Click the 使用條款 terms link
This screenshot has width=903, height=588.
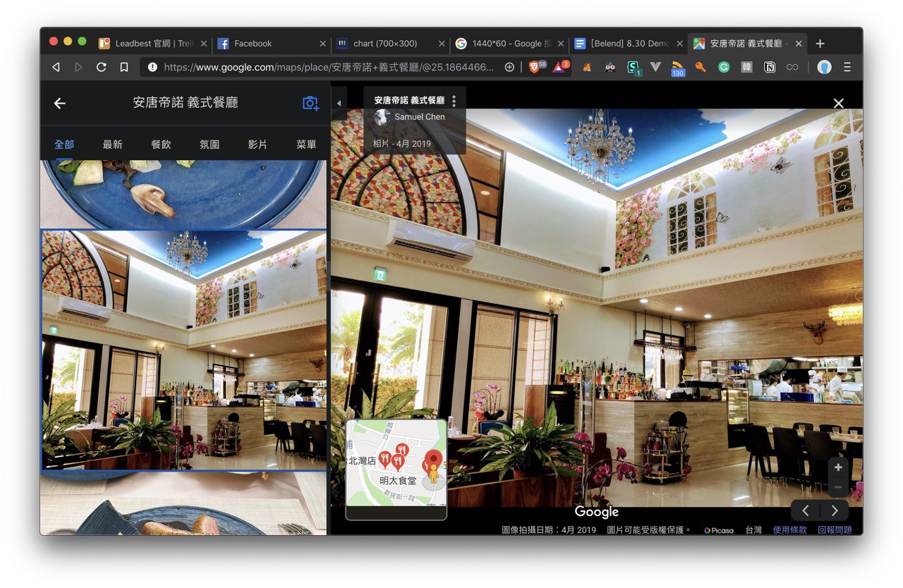789,529
